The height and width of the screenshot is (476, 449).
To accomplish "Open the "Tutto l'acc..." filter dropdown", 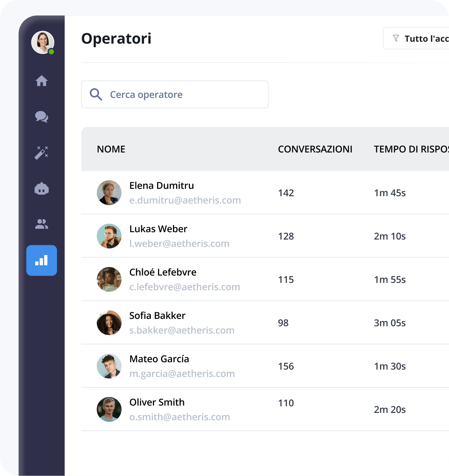I will 422,38.
